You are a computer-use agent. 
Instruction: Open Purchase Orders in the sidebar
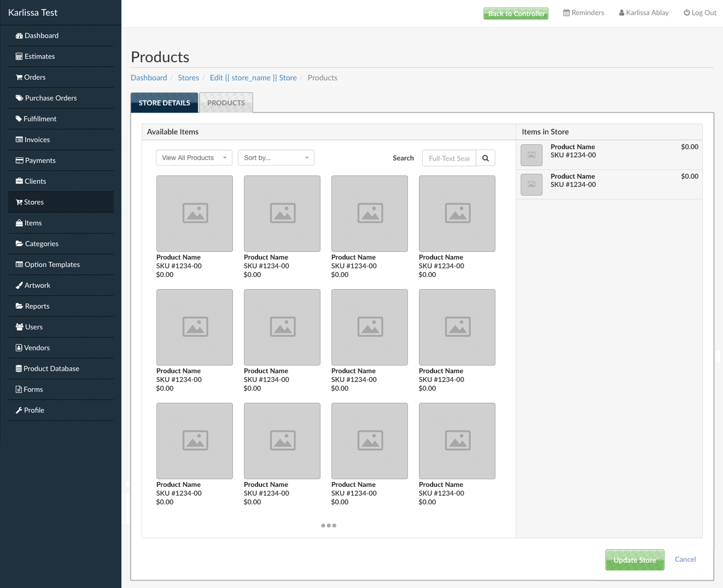tap(51, 98)
